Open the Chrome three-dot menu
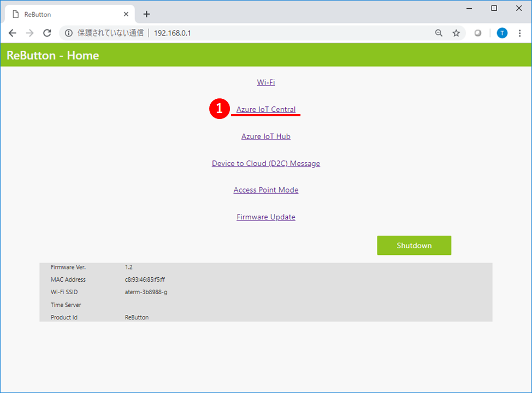The width and height of the screenshot is (532, 393). (519, 33)
